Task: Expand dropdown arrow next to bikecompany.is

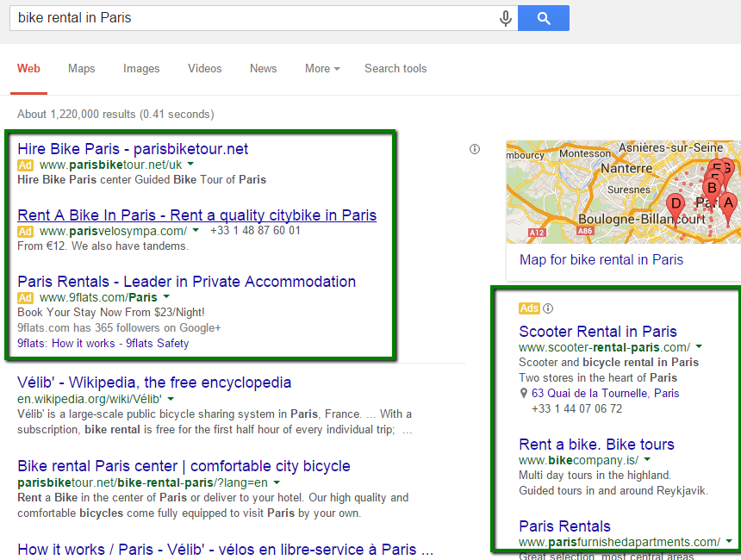Action: (647, 459)
